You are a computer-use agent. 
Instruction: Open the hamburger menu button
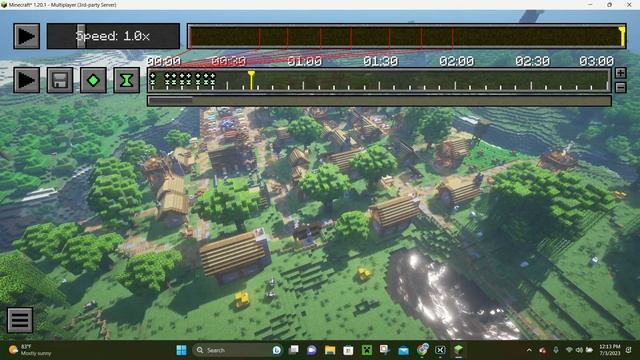20,320
